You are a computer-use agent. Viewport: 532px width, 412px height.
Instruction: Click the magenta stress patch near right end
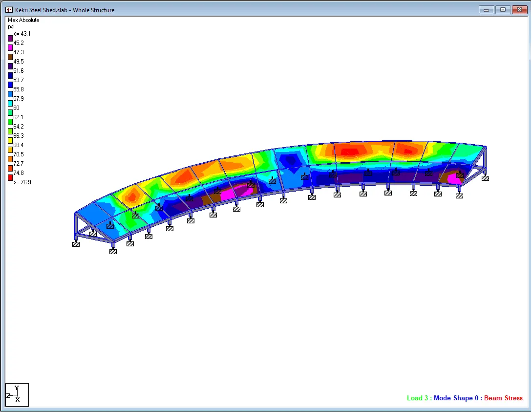click(x=454, y=178)
